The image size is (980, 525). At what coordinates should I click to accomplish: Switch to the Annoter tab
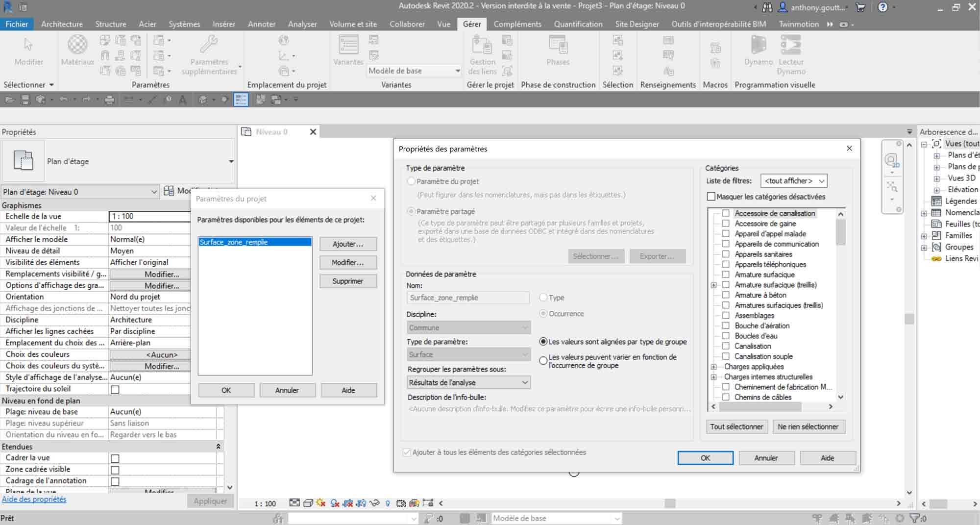coord(262,24)
